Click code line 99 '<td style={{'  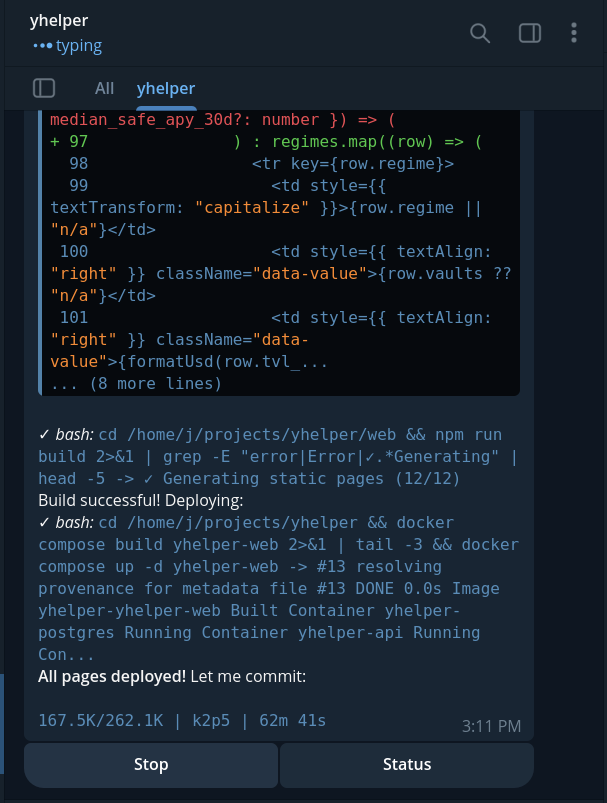pyautogui.click(x=328, y=186)
